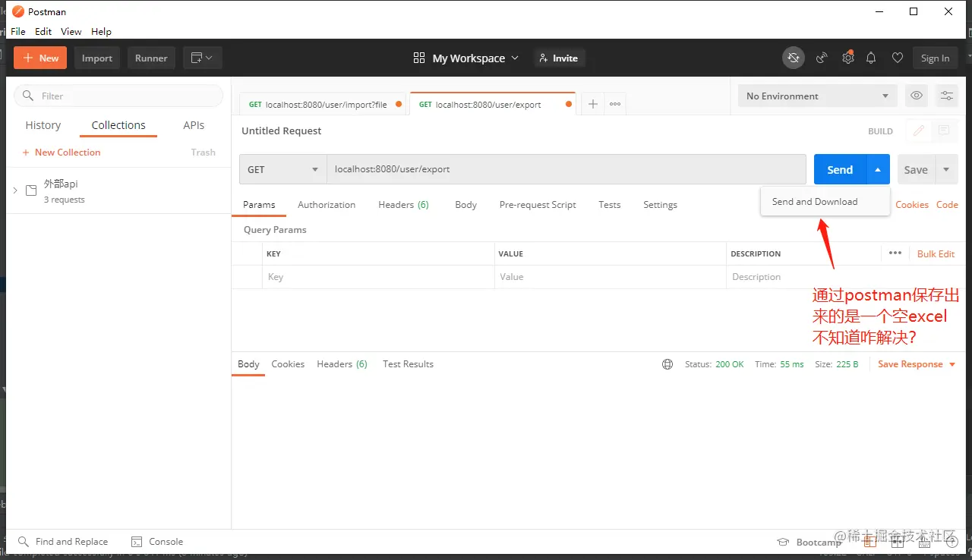Open the capture requests satellite icon
Screen dimensions: 972x560
(821, 58)
